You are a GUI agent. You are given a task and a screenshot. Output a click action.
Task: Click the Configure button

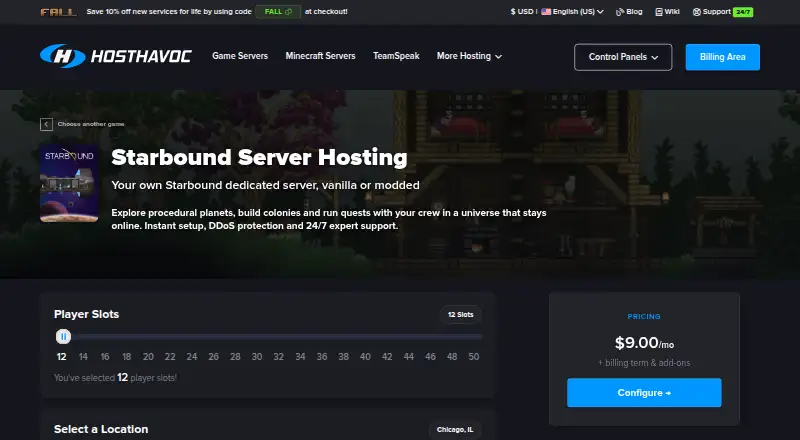[x=644, y=393]
